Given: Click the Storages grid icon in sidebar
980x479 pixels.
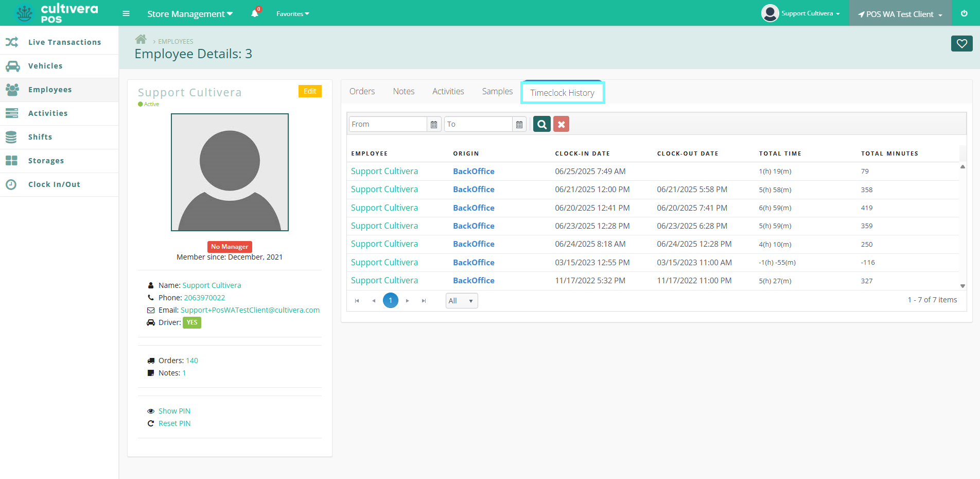Looking at the screenshot, I should tap(11, 161).
